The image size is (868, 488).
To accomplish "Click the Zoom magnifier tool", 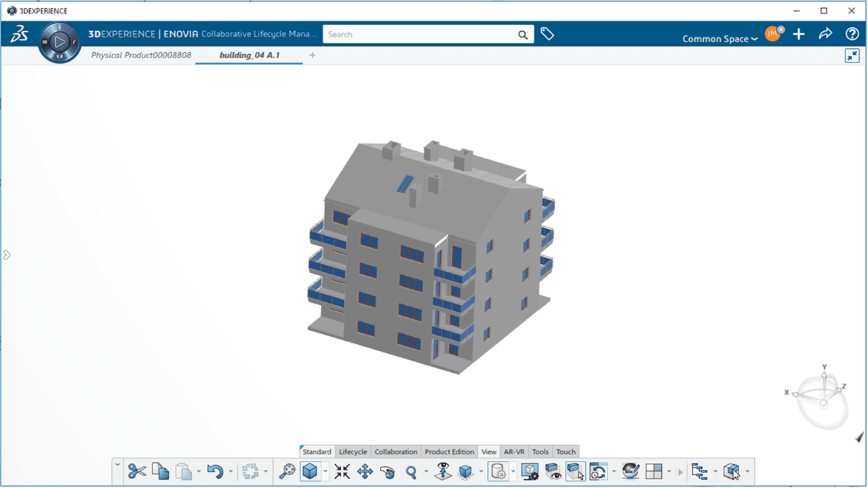I will pos(410,471).
